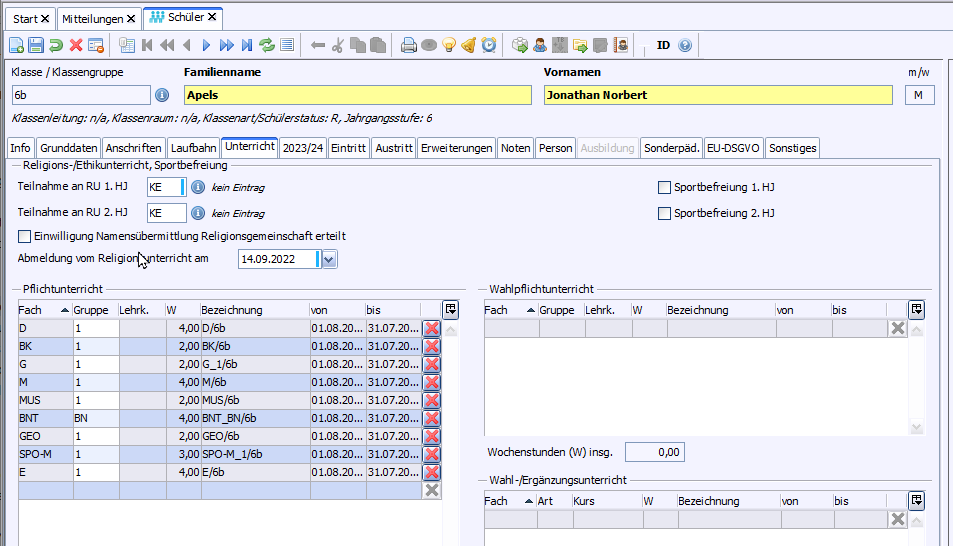Click the light bulb icon

tap(448, 45)
